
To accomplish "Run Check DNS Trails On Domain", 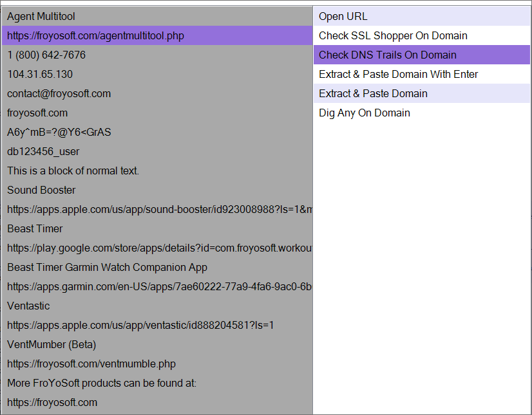I will [x=422, y=55].
